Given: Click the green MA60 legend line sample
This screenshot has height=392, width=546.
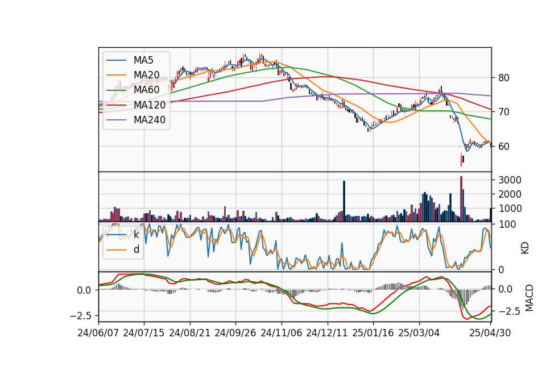Looking at the screenshot, I should [116, 90].
